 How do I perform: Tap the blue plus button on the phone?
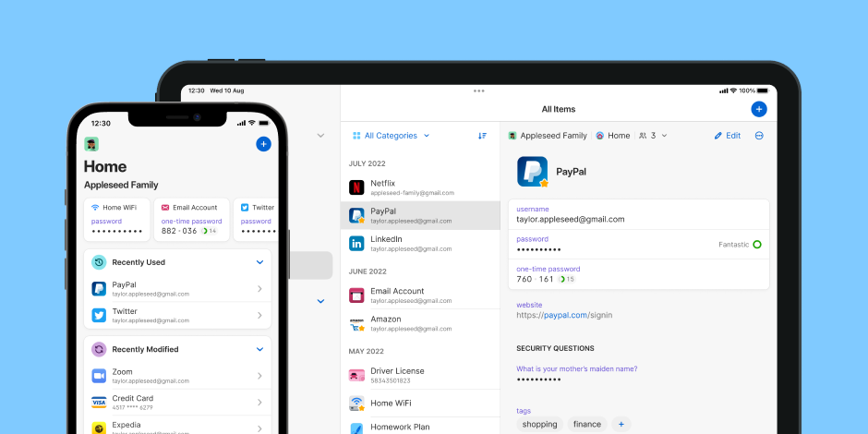tap(263, 144)
